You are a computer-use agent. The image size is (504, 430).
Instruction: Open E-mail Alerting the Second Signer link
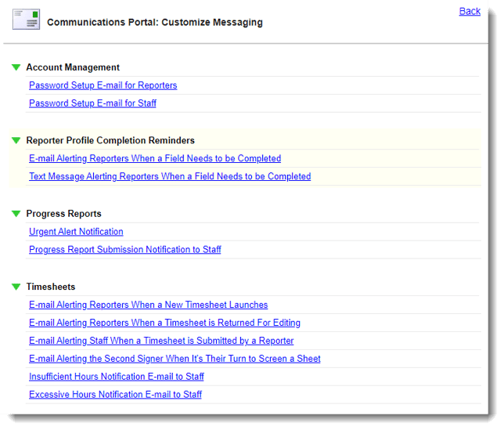pyautogui.click(x=175, y=359)
